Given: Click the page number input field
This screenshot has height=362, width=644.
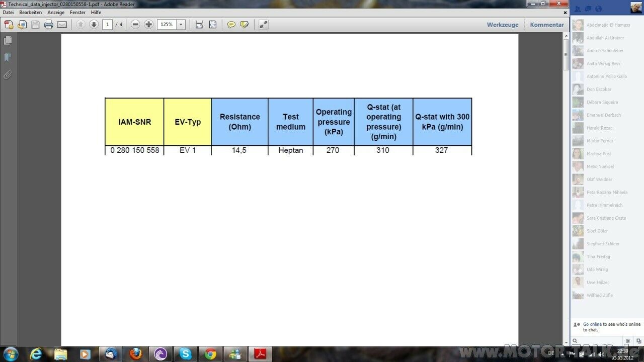Looking at the screenshot, I should click(107, 25).
